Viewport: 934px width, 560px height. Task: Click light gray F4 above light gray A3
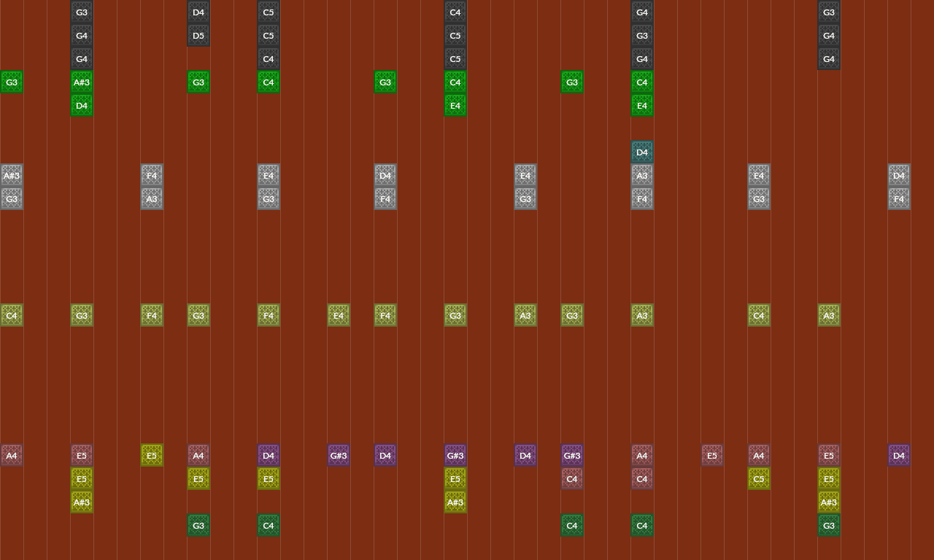click(x=152, y=176)
